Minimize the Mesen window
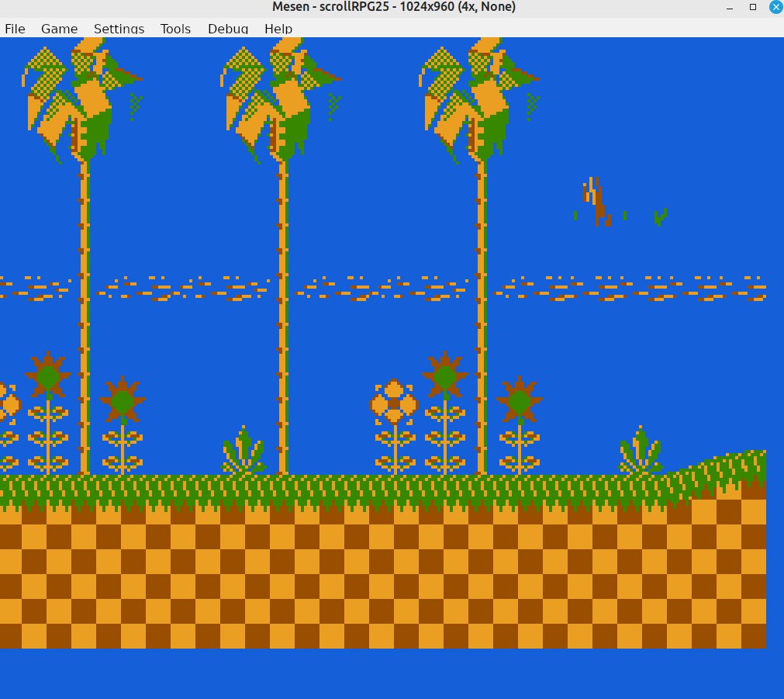Image resolution: width=784 pixels, height=699 pixels. 730,8
